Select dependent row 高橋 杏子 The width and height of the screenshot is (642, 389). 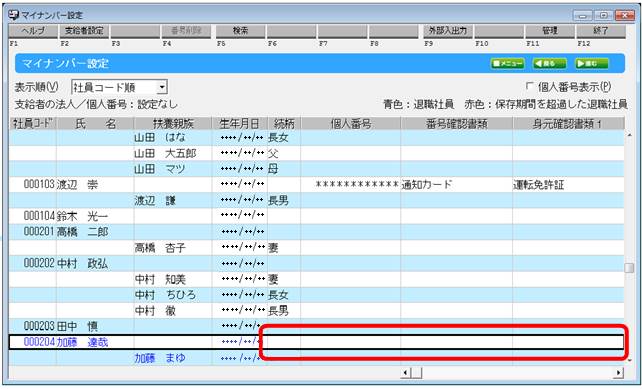point(316,248)
